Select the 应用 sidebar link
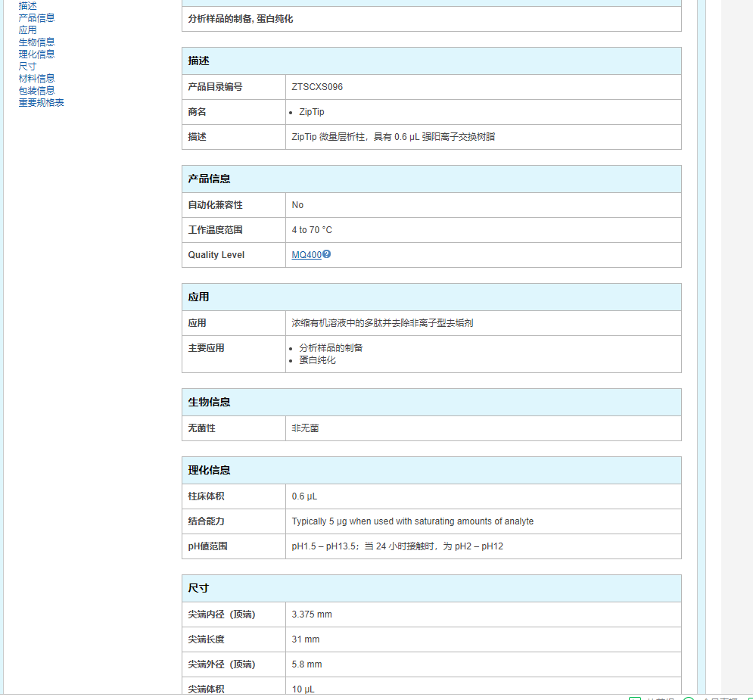753x700 pixels. pyautogui.click(x=27, y=30)
